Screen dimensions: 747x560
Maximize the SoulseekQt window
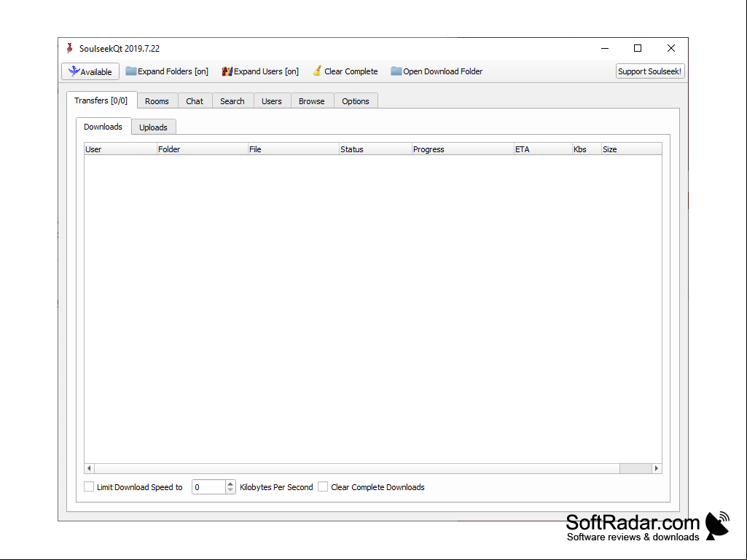tap(638, 48)
